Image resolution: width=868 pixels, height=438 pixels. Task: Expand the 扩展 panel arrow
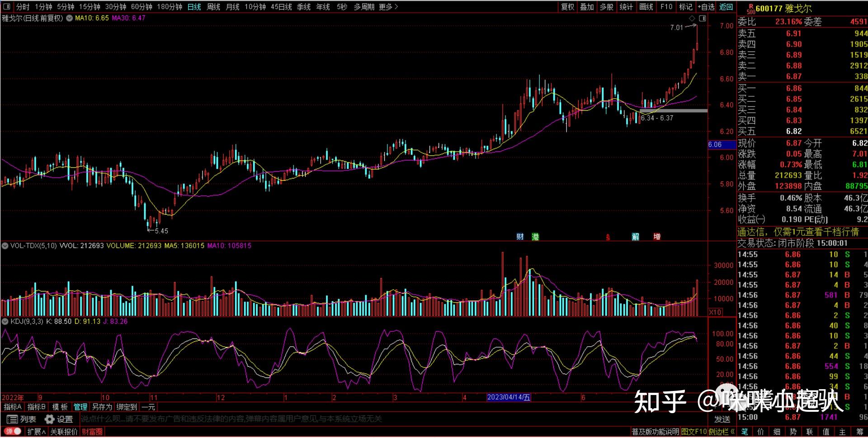36,432
